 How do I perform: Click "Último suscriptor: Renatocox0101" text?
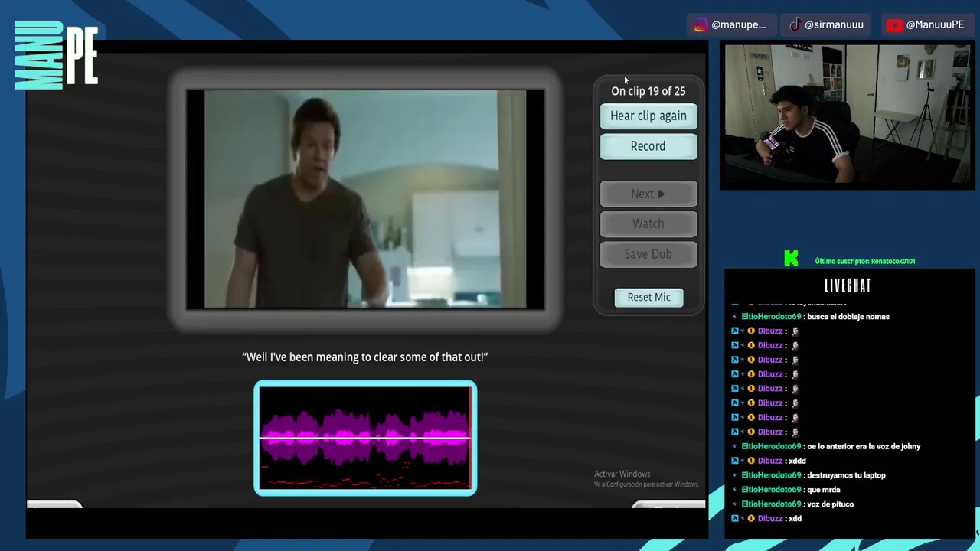pos(865,262)
